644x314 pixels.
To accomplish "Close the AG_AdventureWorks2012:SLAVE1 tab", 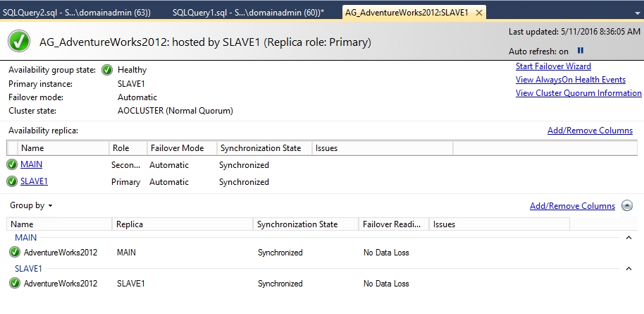I will click(x=478, y=13).
